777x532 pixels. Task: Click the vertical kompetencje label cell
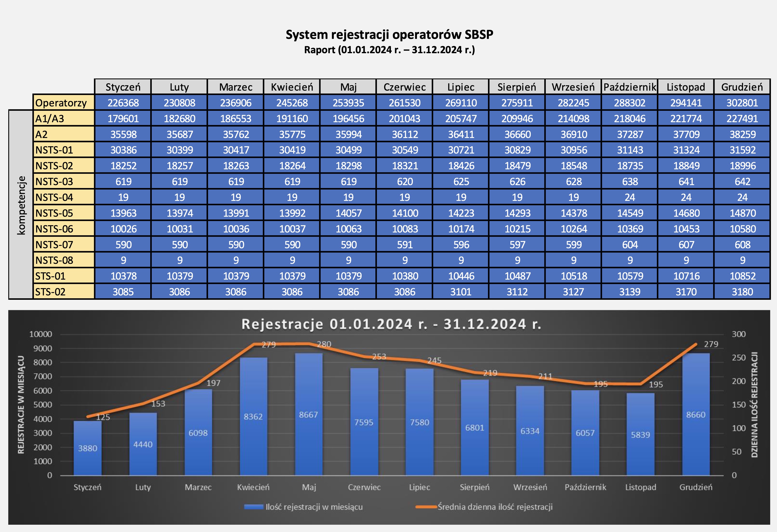point(21,205)
